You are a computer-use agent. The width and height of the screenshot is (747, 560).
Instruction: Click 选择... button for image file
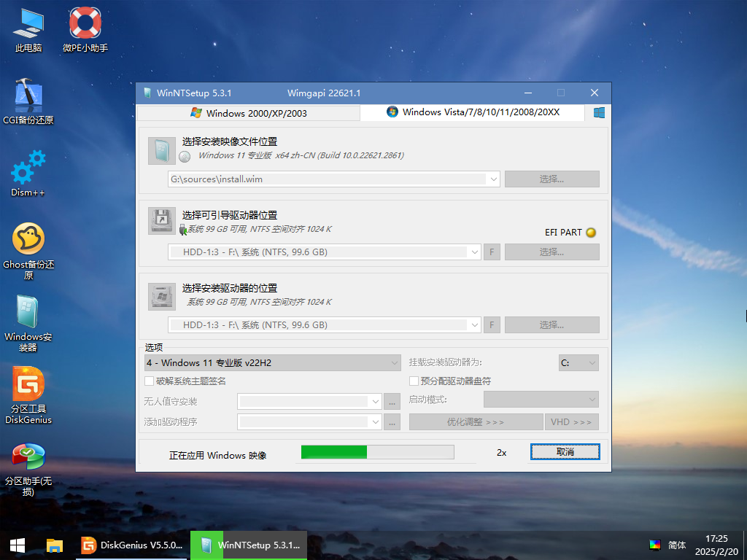click(551, 179)
